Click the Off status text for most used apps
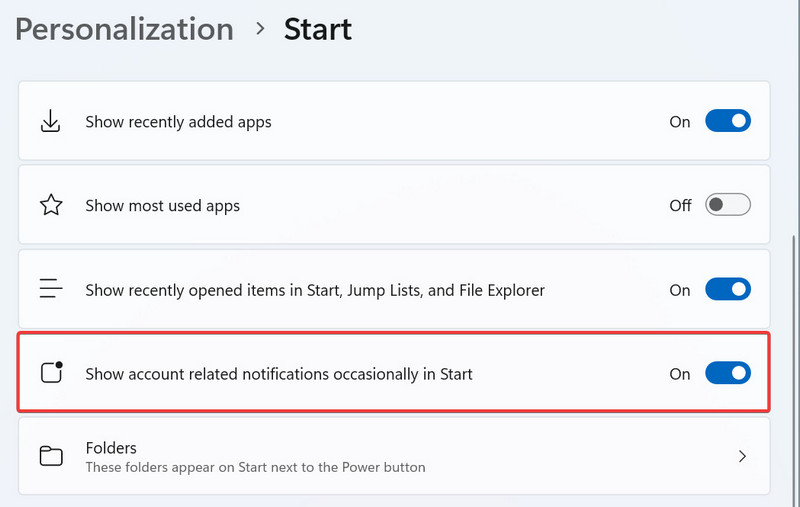Image resolution: width=800 pixels, height=507 pixels. (680, 206)
